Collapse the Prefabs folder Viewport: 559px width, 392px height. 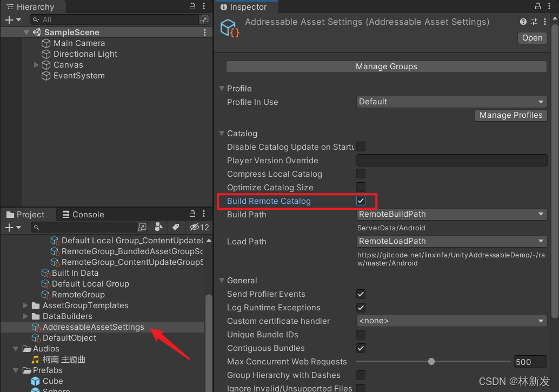(x=16, y=370)
